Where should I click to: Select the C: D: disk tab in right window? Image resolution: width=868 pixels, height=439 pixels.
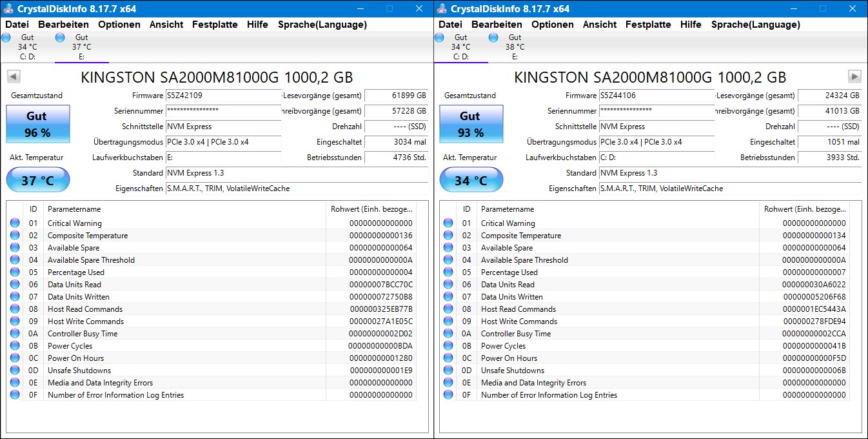coord(460,47)
